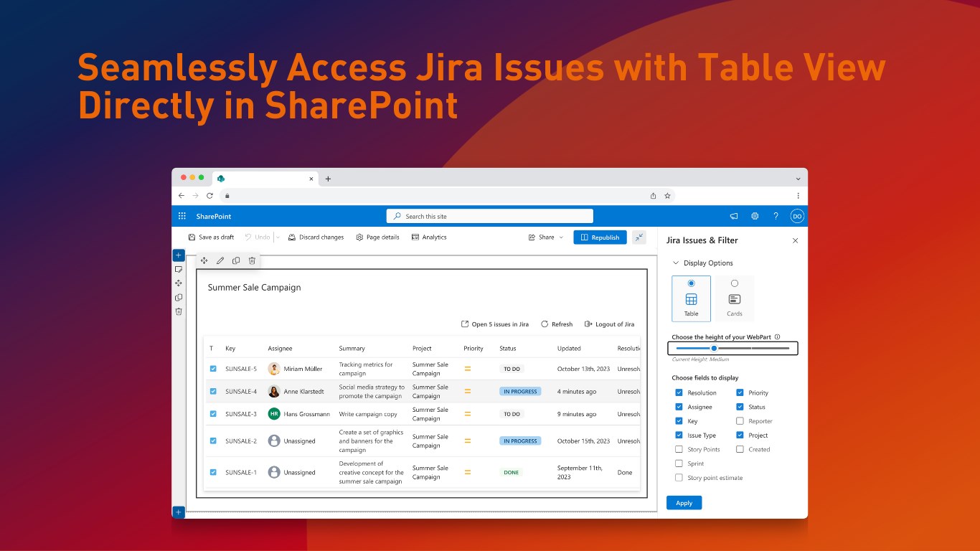
Task: Bookmark this page with star icon
Action: click(667, 195)
